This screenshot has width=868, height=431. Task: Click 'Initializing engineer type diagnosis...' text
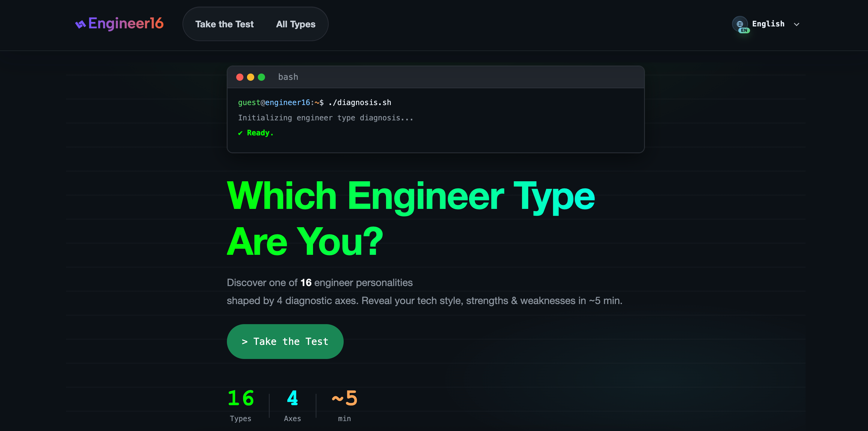pyautogui.click(x=325, y=118)
